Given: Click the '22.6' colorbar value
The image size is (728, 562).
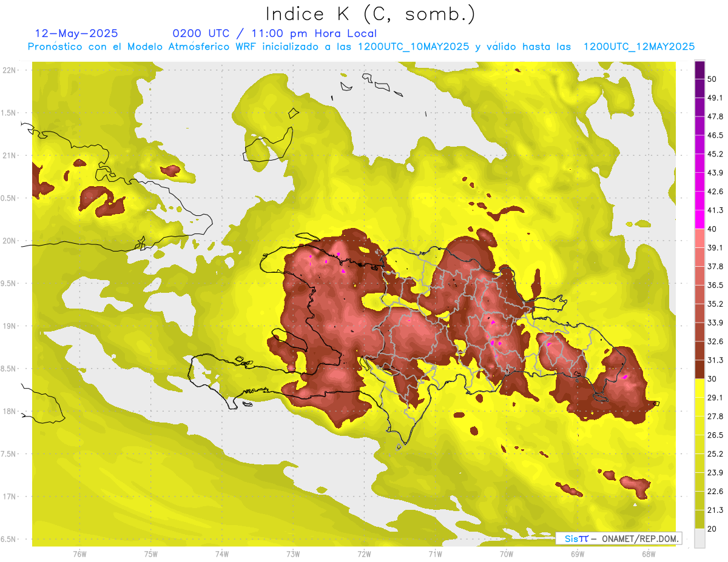Looking at the screenshot, I should coord(715,491).
